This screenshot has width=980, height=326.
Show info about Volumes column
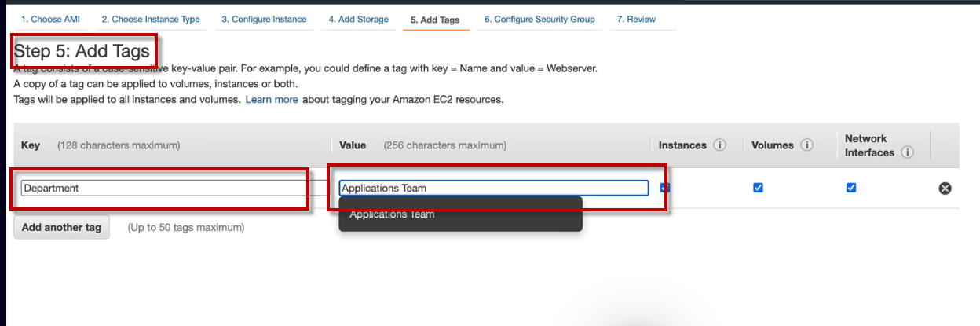click(806, 145)
